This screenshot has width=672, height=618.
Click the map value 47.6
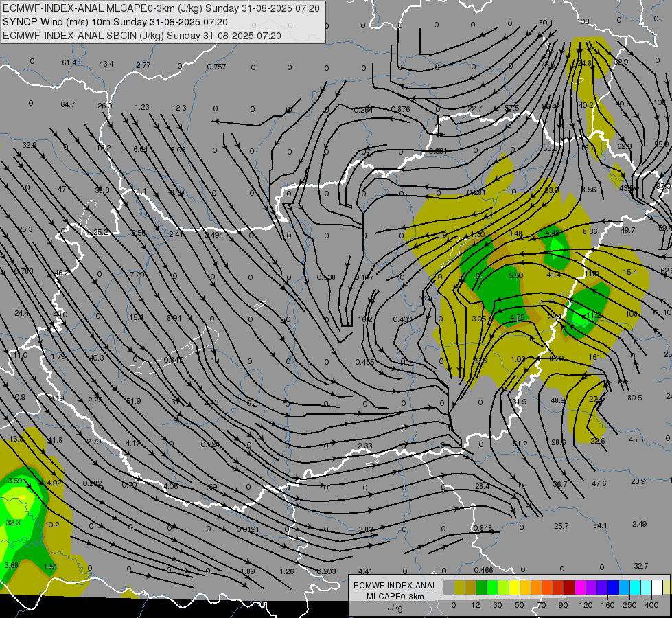click(599, 484)
